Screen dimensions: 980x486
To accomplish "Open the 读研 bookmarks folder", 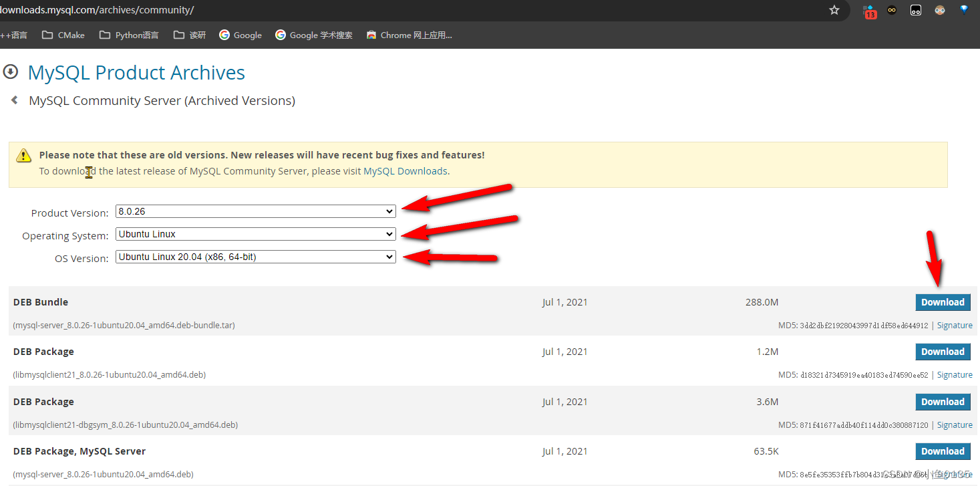I will 189,35.
